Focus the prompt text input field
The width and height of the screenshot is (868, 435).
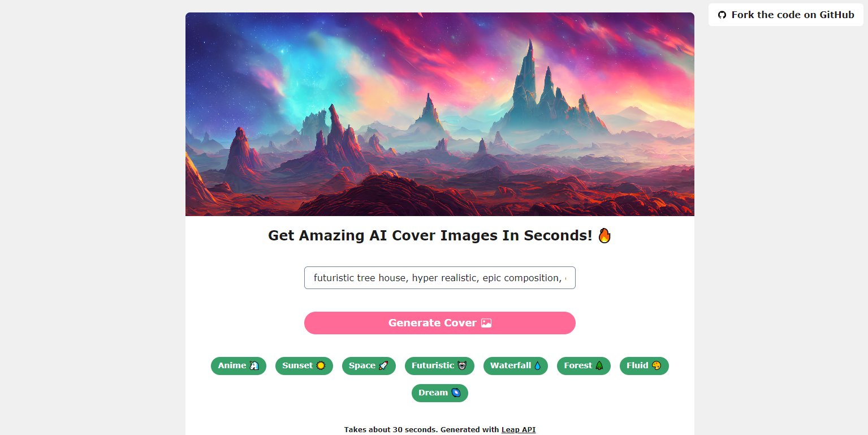coord(440,278)
